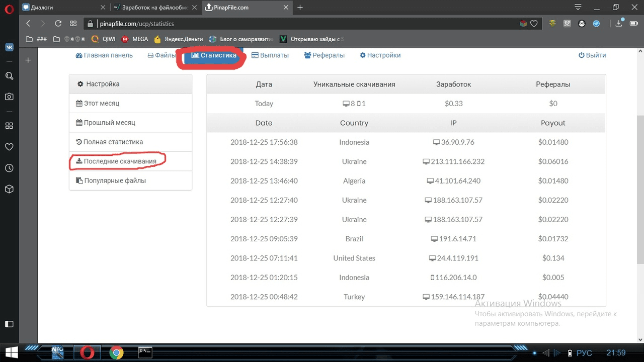Open History from the sidebar clock icon
644x362 pixels.
click(9, 168)
